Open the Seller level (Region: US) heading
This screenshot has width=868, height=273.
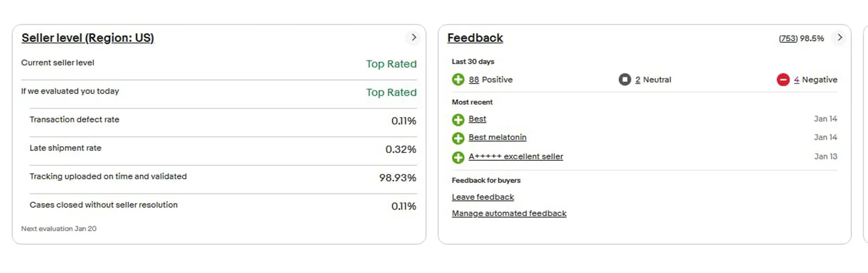(88, 38)
